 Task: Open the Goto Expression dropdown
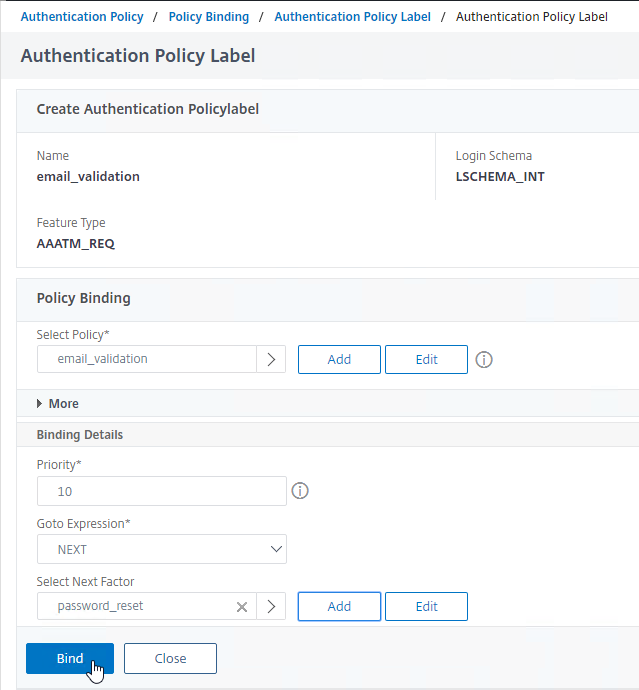click(x=162, y=549)
